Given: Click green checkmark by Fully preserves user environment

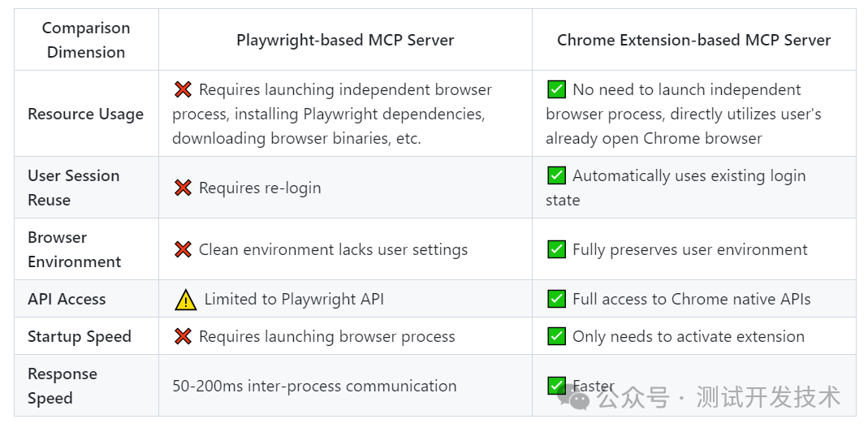Looking at the screenshot, I should coord(556,249).
